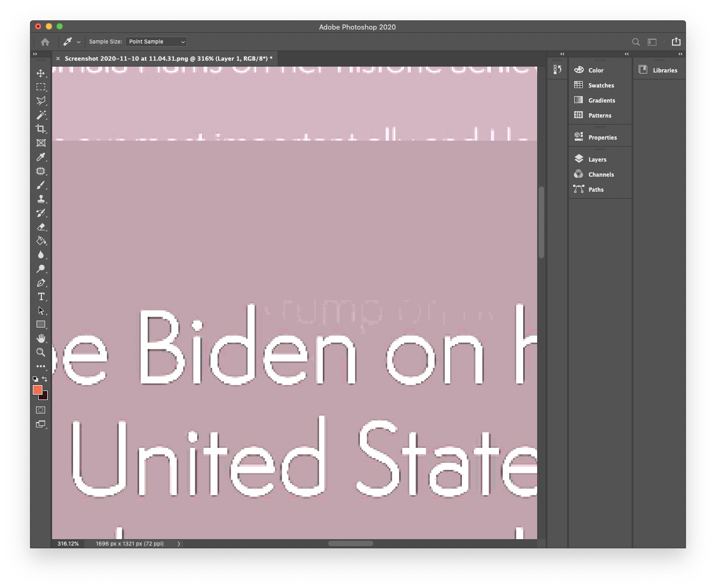The height and width of the screenshot is (588, 716).
Task: Select the Brush tool
Action: (x=41, y=185)
